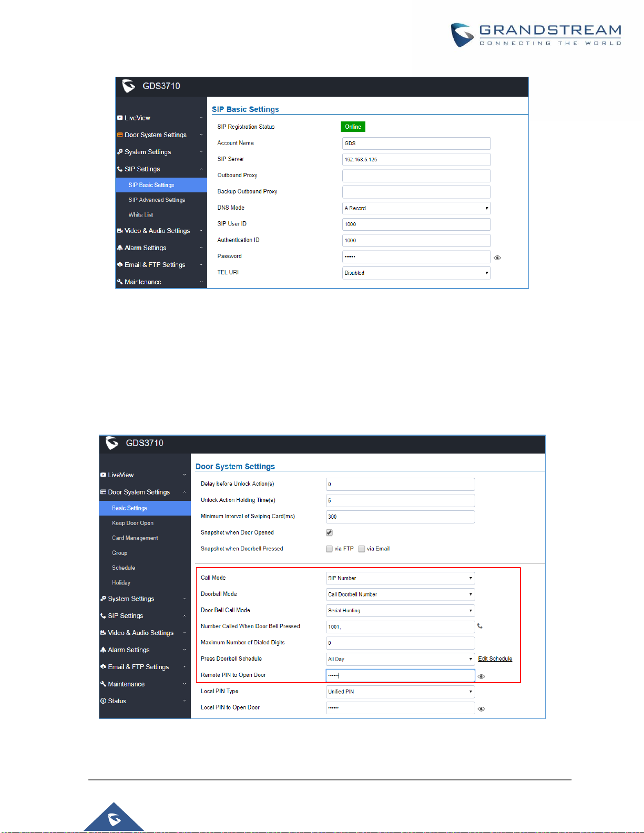Click the phone icon beside doorbell number field
The image size is (644, 833).
click(479, 626)
